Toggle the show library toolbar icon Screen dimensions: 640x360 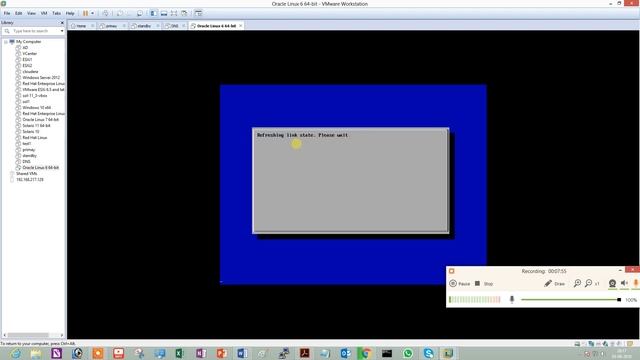[153, 13]
